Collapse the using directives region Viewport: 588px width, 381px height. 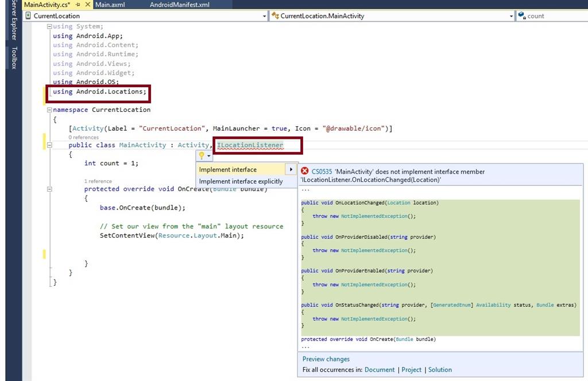(x=49, y=26)
